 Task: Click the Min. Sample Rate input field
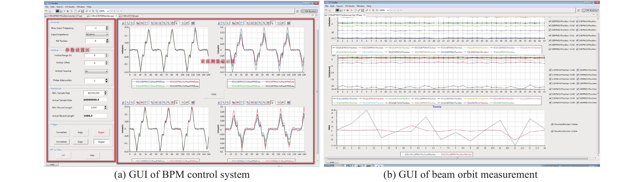(x=94, y=93)
